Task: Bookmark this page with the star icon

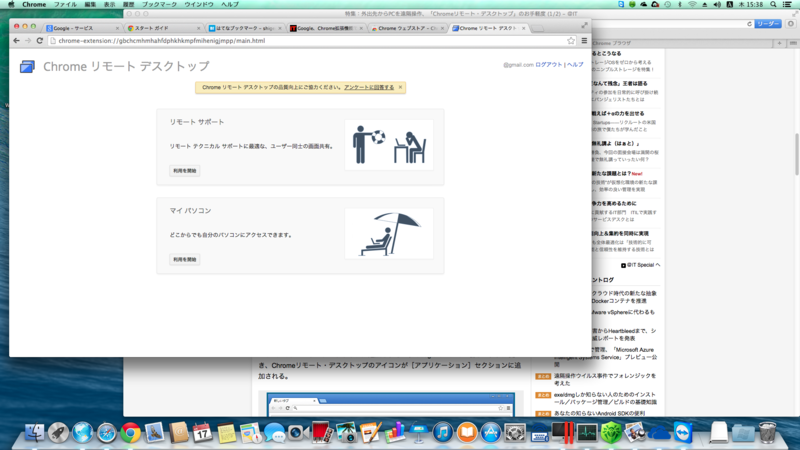Action: 571,41
